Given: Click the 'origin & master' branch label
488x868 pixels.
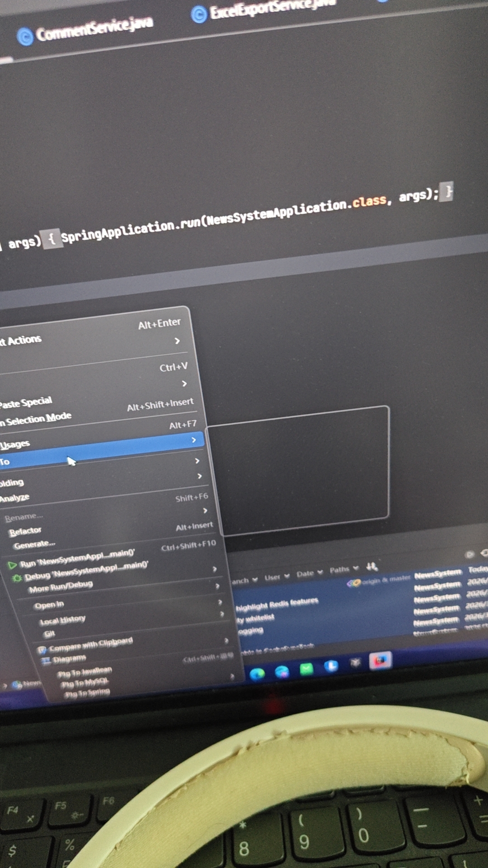Looking at the screenshot, I should (x=379, y=580).
